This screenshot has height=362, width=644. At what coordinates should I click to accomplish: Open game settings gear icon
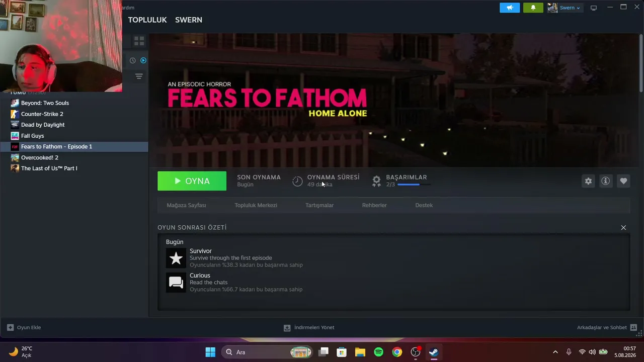(588, 181)
